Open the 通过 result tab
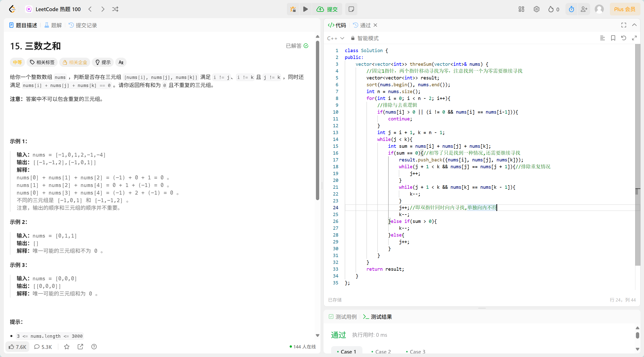Image resolution: width=644 pixels, height=357 pixels. point(362,25)
